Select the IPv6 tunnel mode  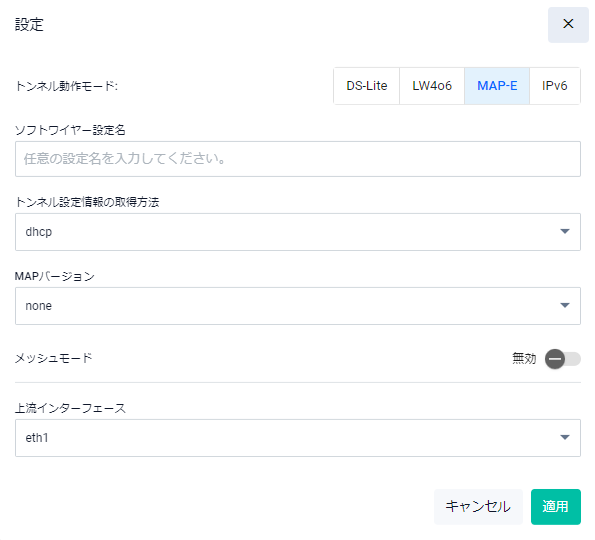[x=554, y=86]
